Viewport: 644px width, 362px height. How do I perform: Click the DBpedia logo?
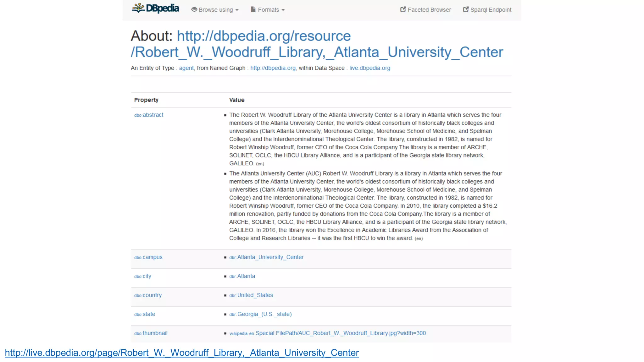coord(155,8)
